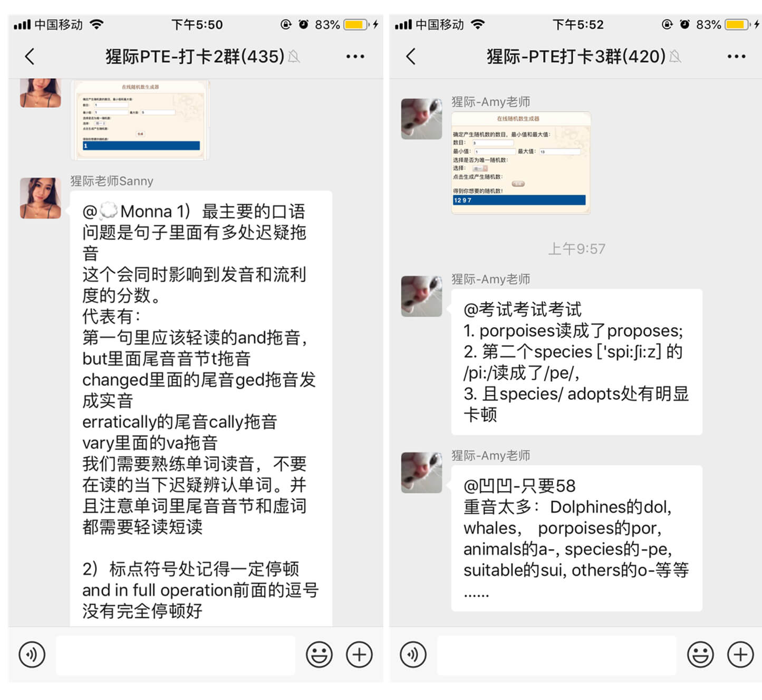Tap back arrow in PTE打卡3群 chat
Screen dimensions: 762x700
(411, 56)
